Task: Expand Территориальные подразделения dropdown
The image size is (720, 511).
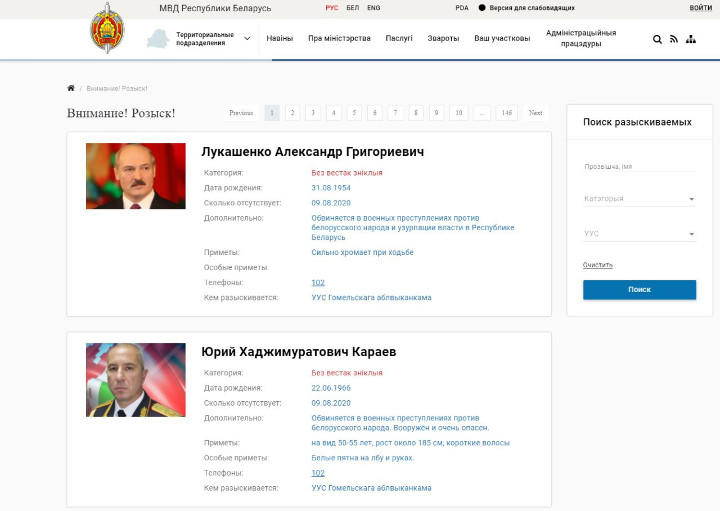Action: click(x=247, y=39)
